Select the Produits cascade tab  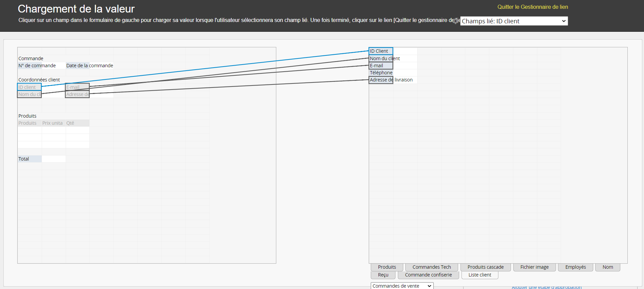click(485, 267)
